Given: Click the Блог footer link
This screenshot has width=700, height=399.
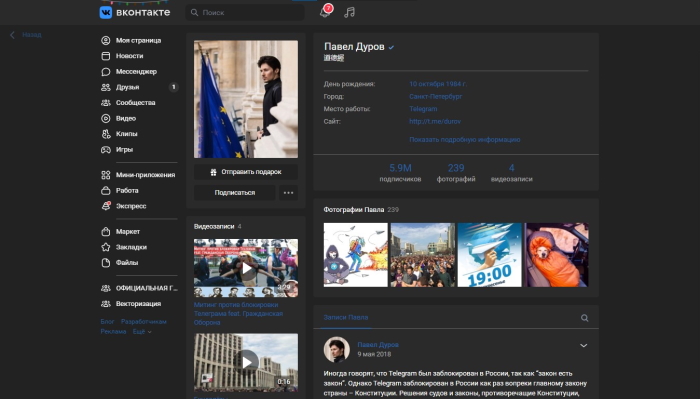Looking at the screenshot, I should pyautogui.click(x=107, y=322).
